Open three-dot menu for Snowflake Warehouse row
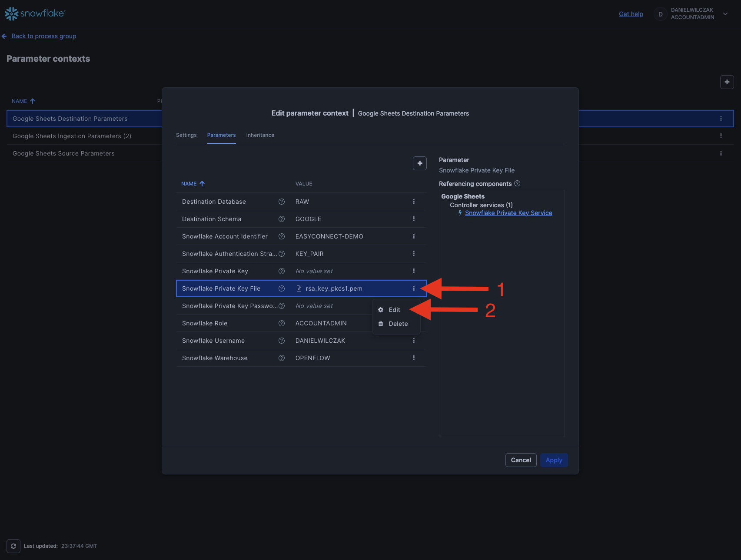The image size is (741, 560). click(414, 358)
